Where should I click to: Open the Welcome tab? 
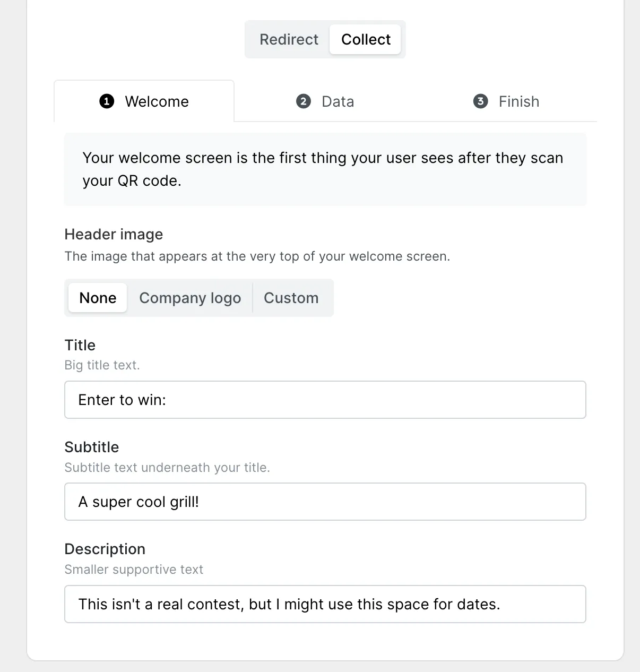[x=144, y=101]
